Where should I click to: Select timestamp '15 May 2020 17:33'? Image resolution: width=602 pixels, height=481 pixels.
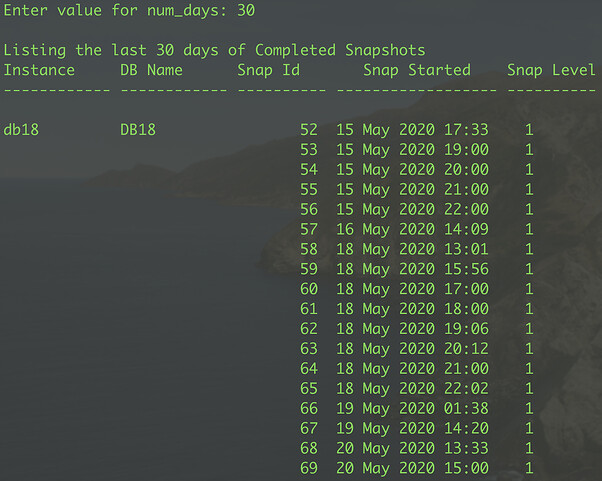click(412, 130)
